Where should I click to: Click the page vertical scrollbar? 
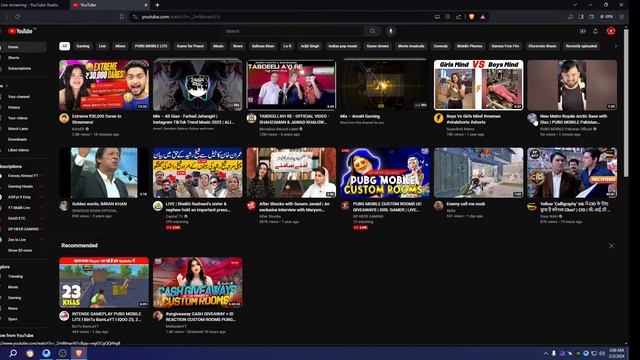626,102
